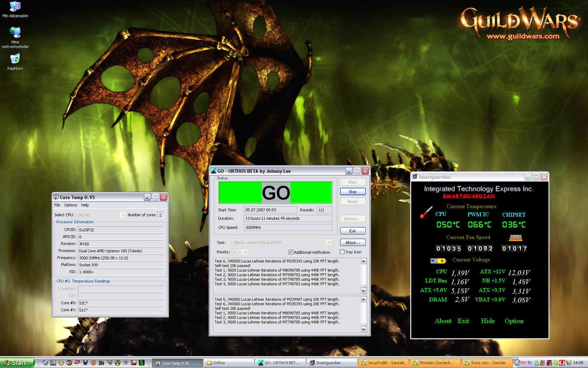Switch to Core Temp 0.95 taskbar button

178,363
